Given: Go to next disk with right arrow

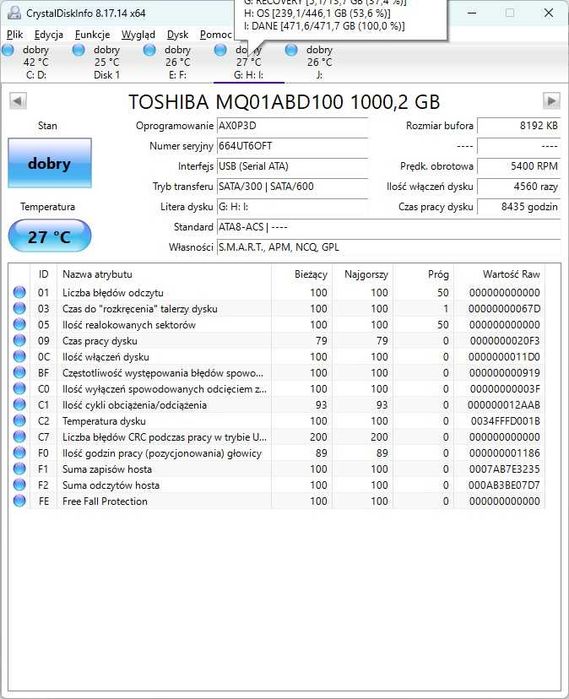Looking at the screenshot, I should (x=551, y=101).
